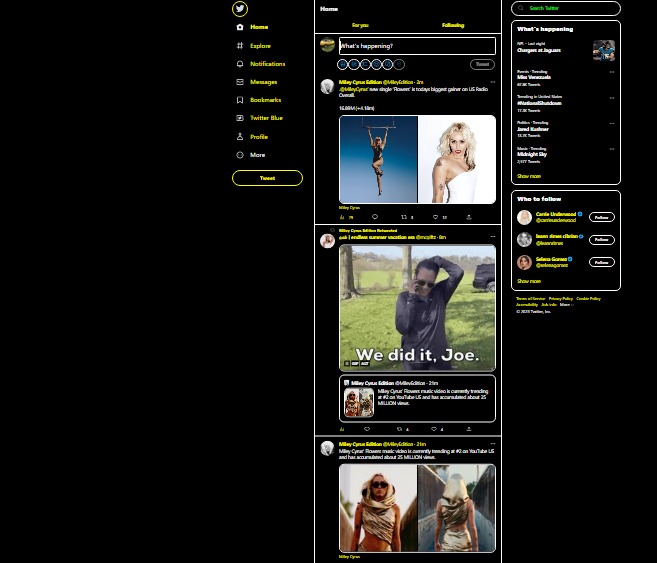Retweet the 'Flowers' US Radio tweet
The width and height of the screenshot is (657, 563).
[x=404, y=217]
